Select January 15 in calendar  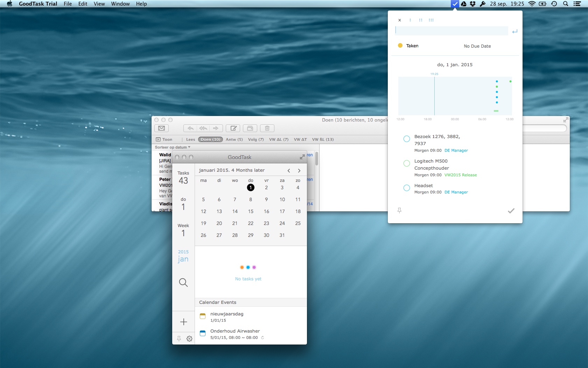pos(251,211)
